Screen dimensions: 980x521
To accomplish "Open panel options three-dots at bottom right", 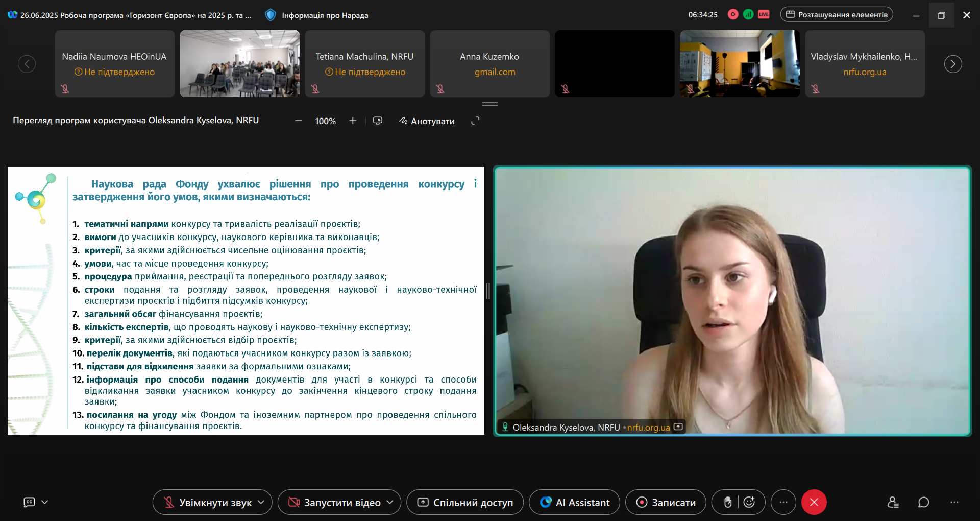I will click(x=954, y=502).
